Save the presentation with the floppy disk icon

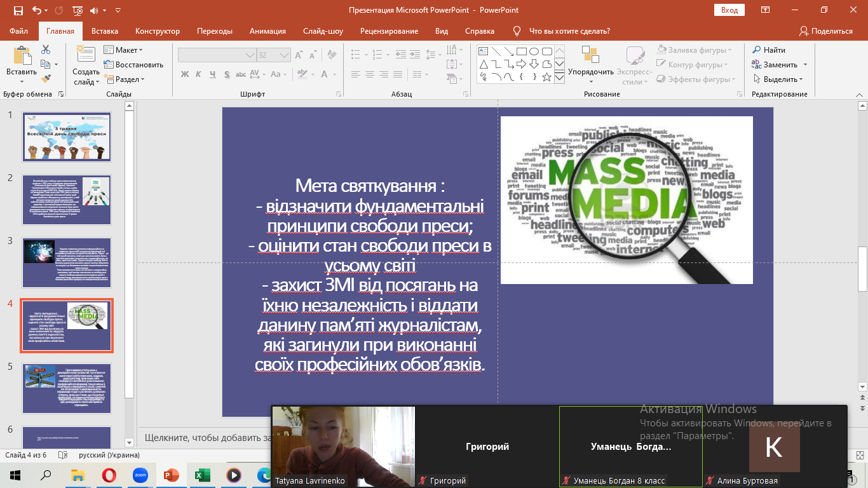coord(18,11)
